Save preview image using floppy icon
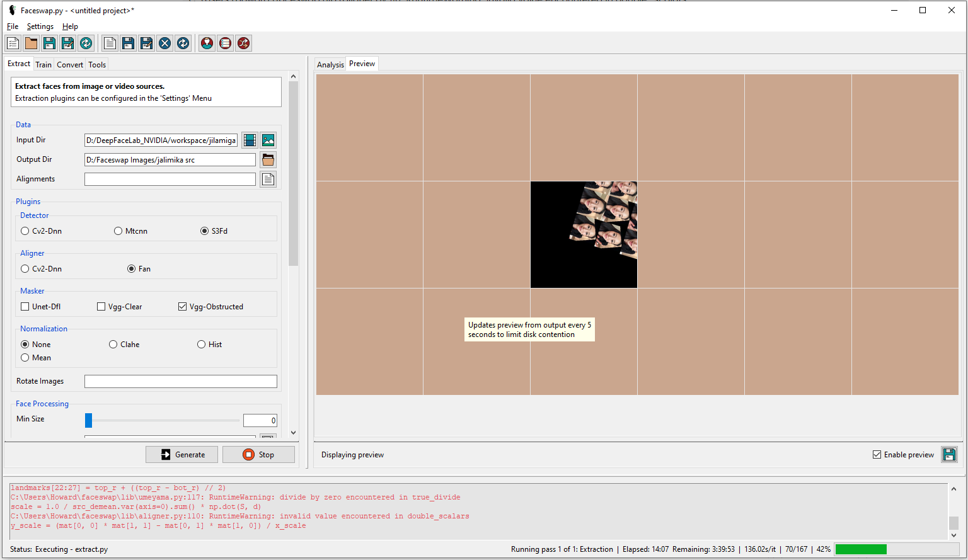The image size is (968, 560). pos(949,454)
